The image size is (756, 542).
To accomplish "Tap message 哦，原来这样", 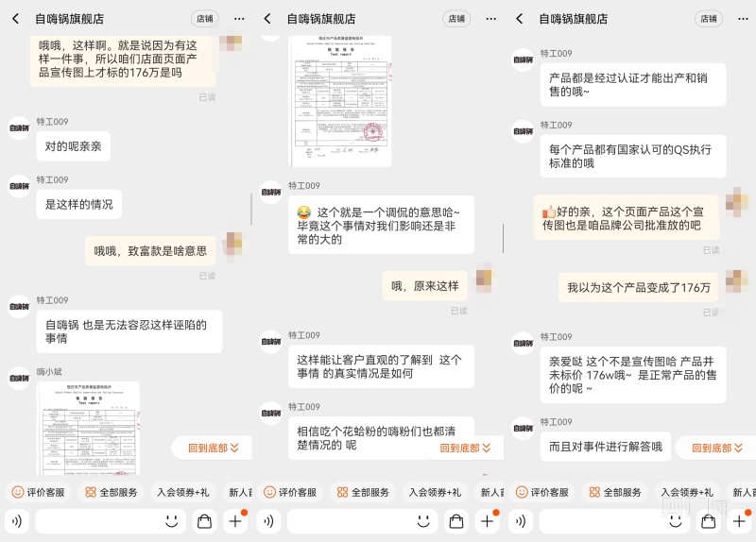I will tap(425, 286).
